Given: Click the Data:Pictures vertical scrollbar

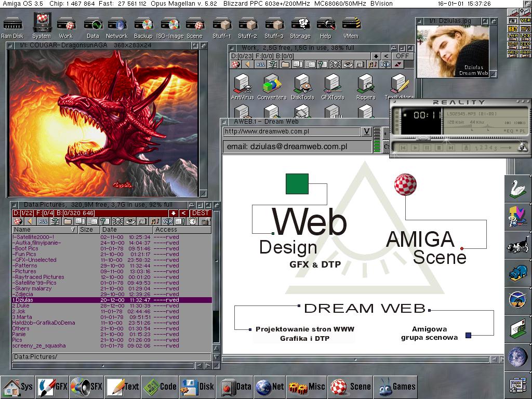Looking at the screenshot, I should (x=216, y=277).
